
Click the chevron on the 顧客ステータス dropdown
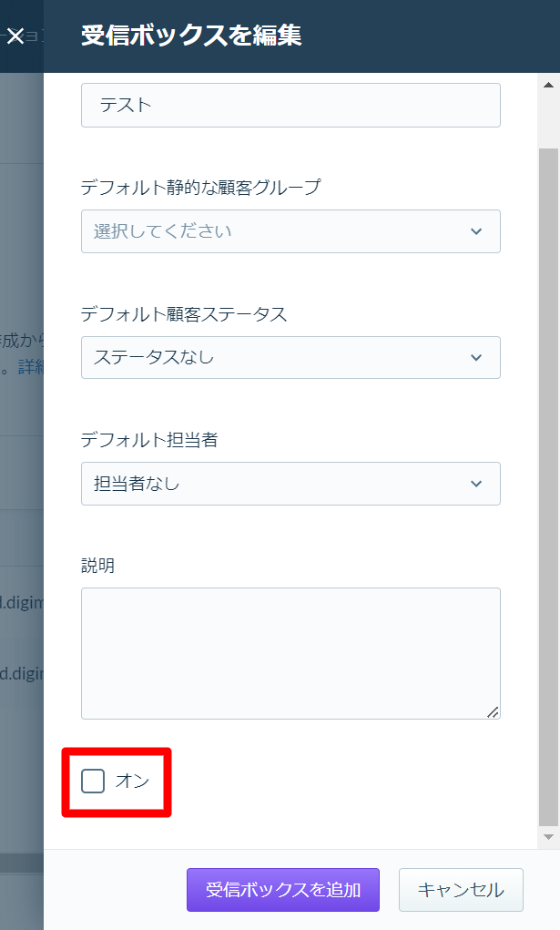(476, 357)
